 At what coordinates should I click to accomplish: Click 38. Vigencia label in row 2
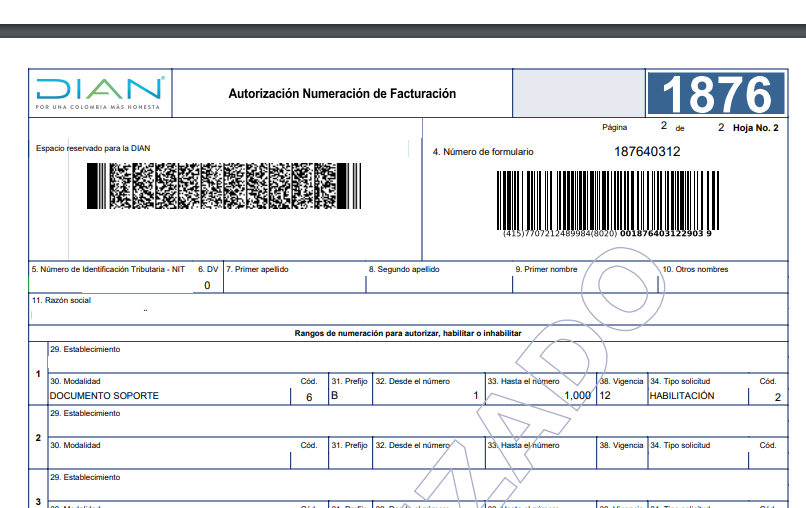tap(621, 445)
